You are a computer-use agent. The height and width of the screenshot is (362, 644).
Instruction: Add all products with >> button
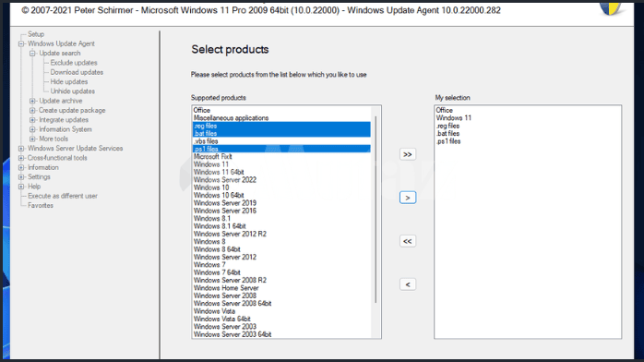(408, 154)
